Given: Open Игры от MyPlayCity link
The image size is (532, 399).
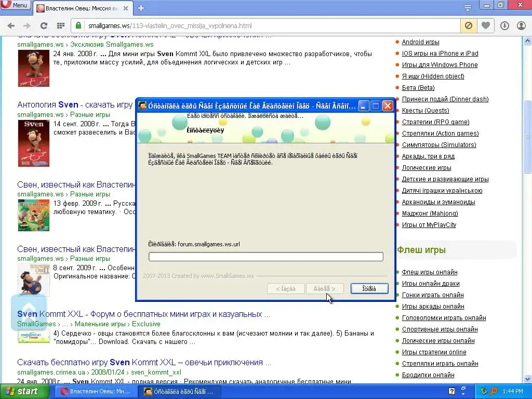Looking at the screenshot, I should [429, 225].
